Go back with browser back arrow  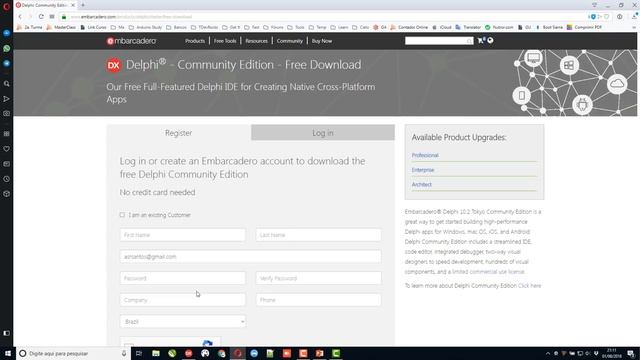tap(20, 17)
